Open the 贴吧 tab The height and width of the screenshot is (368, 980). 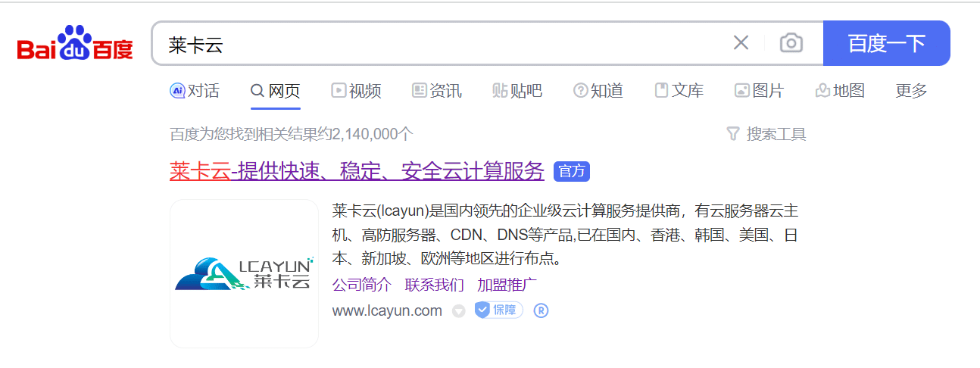click(517, 91)
